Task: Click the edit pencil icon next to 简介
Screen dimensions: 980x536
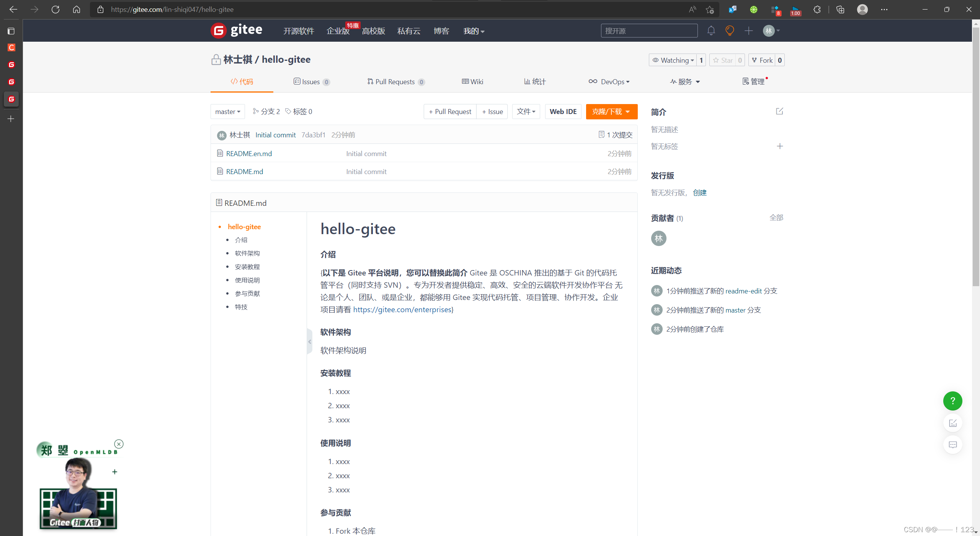Action: (779, 111)
